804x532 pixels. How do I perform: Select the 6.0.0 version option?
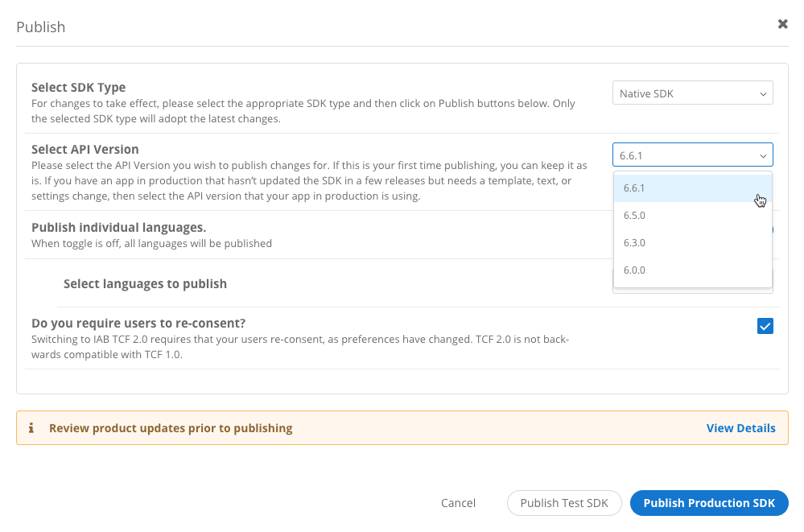pyautogui.click(x=692, y=270)
